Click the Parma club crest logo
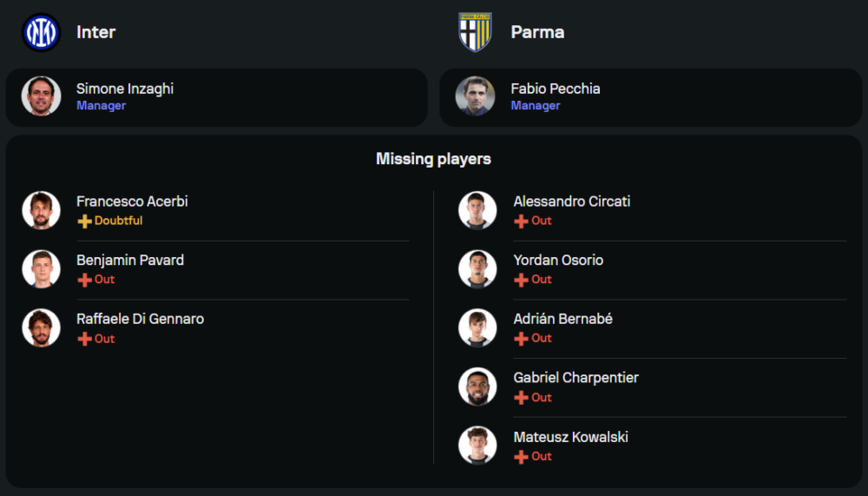868x496 pixels. (x=475, y=32)
